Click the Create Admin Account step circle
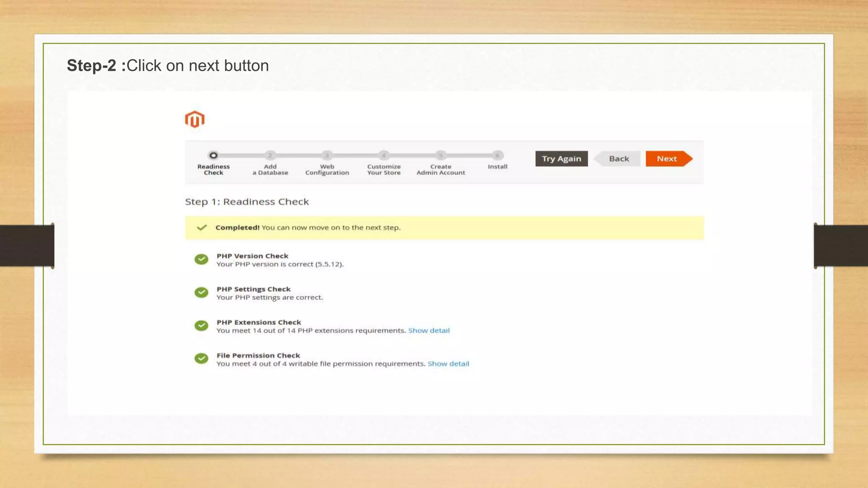This screenshot has height=488, width=868. pos(440,155)
